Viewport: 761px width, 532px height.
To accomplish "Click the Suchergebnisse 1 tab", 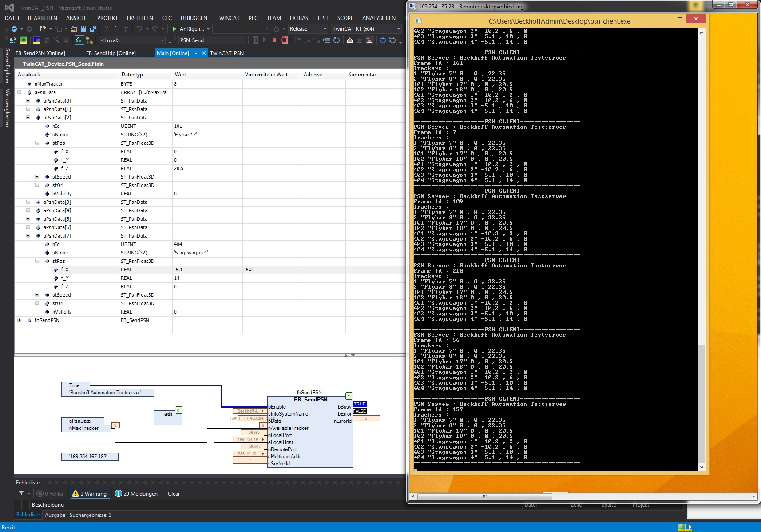I will [90, 515].
